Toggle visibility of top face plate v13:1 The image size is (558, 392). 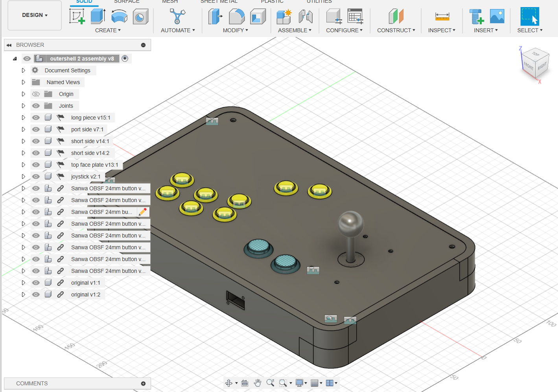[x=35, y=164]
